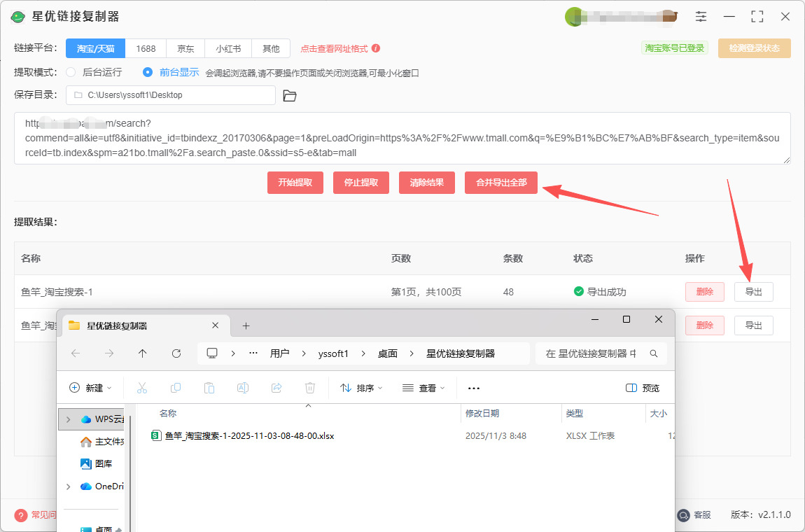Toggle the 预览 preview pane in Explorer
Image resolution: width=805 pixels, height=532 pixels.
[x=643, y=388]
